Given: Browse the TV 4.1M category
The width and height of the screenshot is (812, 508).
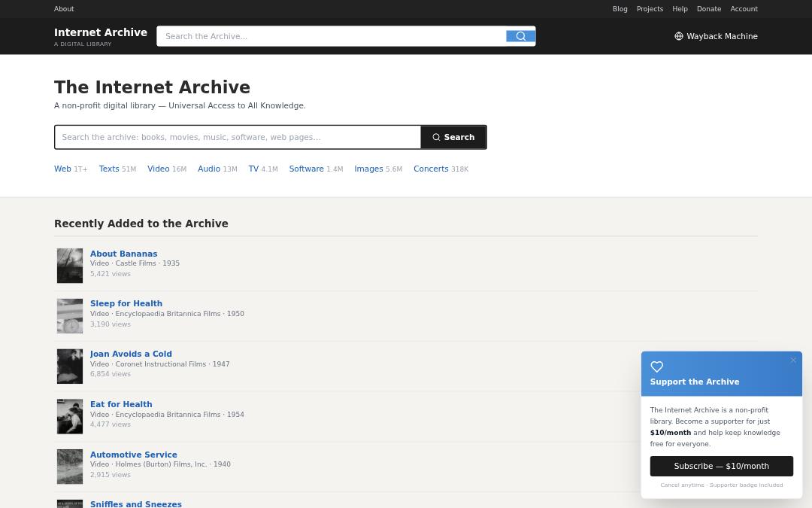Looking at the screenshot, I should tap(263, 169).
